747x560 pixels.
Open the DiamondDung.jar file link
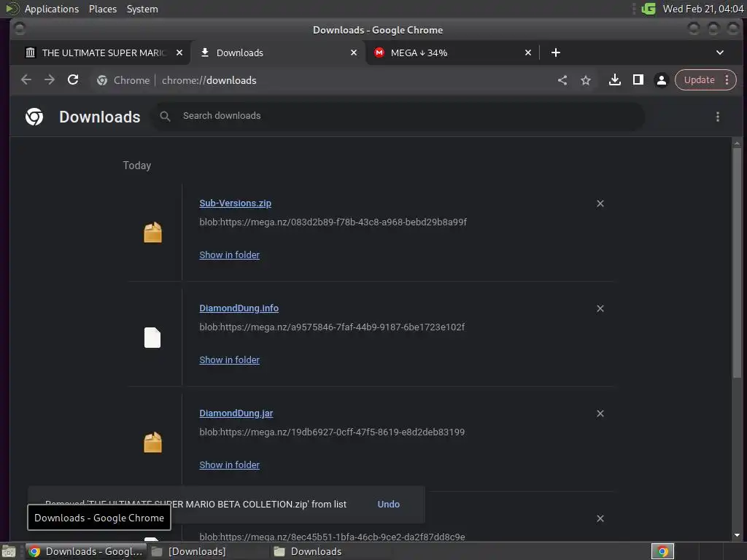236,413
